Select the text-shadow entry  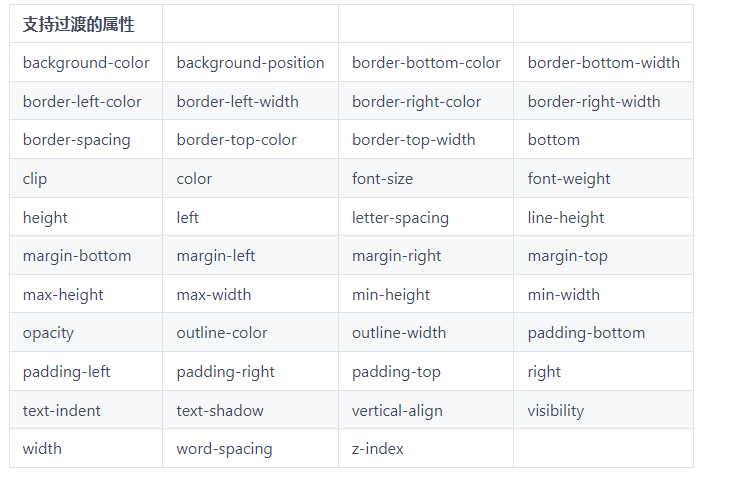pyautogui.click(x=220, y=411)
